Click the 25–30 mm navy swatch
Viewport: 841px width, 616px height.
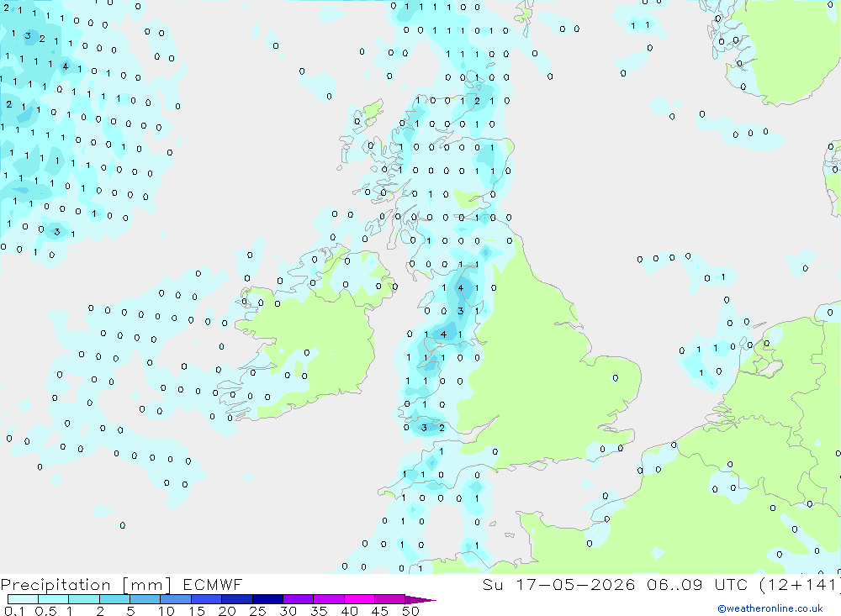click(267, 599)
